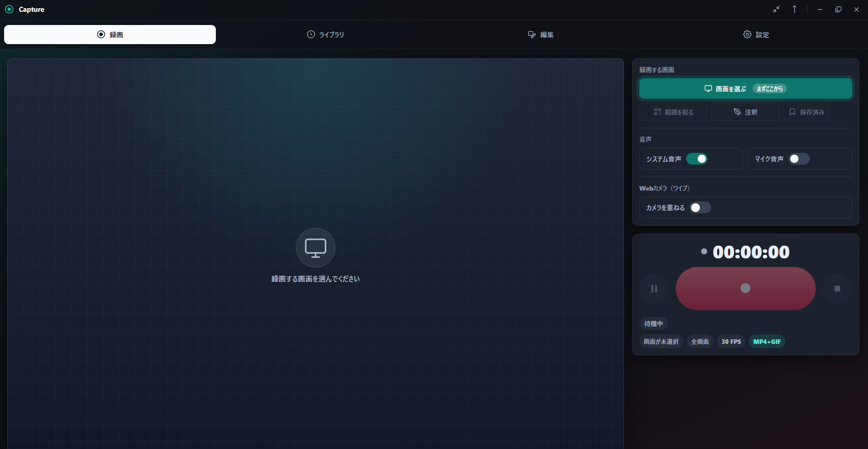This screenshot has width=868, height=449.
Task: Switch to ライブラリ tab
Action: (325, 35)
